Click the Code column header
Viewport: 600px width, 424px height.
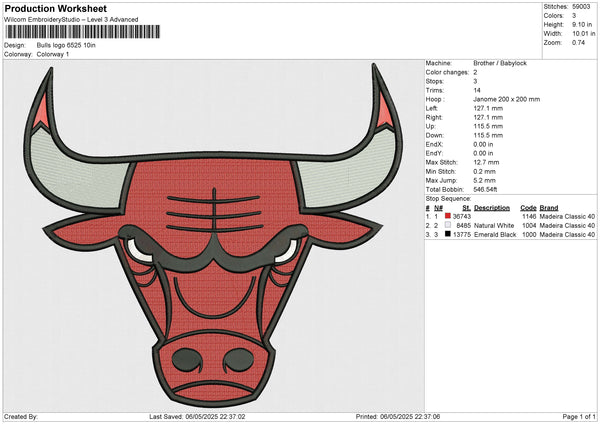point(528,208)
